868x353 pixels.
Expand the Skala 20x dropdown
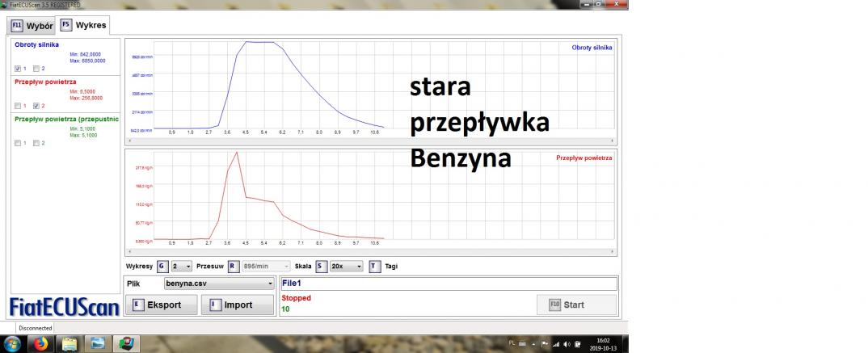347,266
